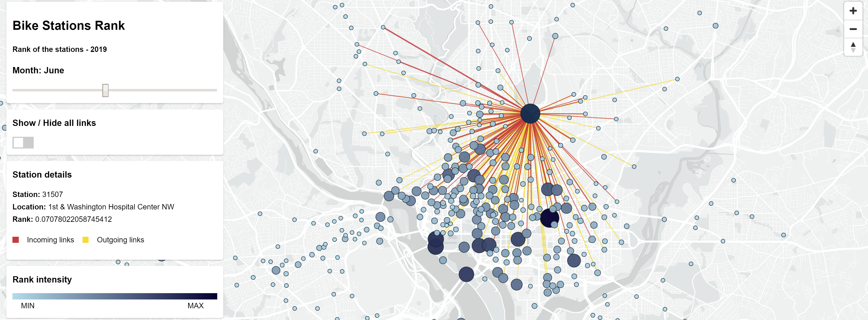Click the yellow Outgoing links legend swatch
This screenshot has width=868, height=320.
(86, 240)
